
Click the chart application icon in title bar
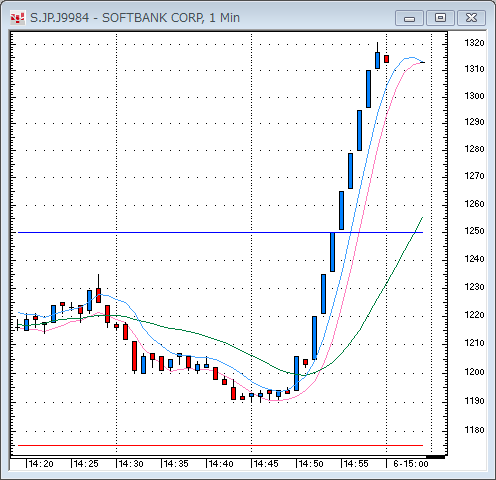[17, 18]
